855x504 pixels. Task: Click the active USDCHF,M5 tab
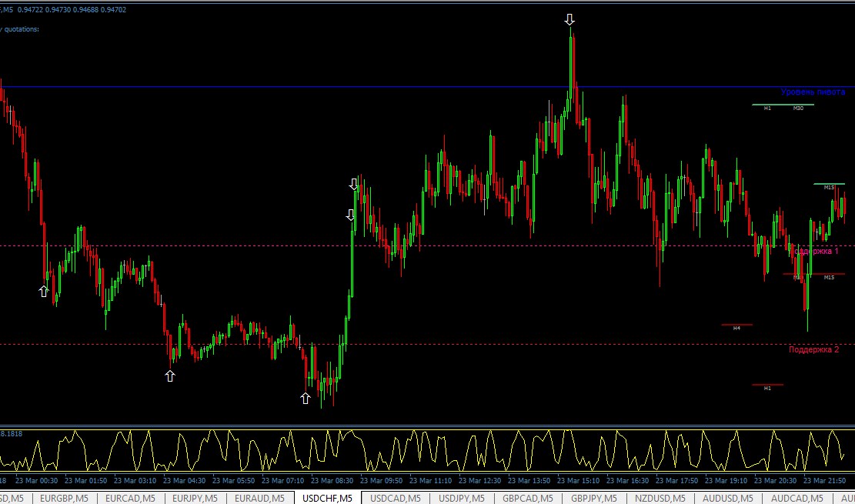[x=327, y=498]
